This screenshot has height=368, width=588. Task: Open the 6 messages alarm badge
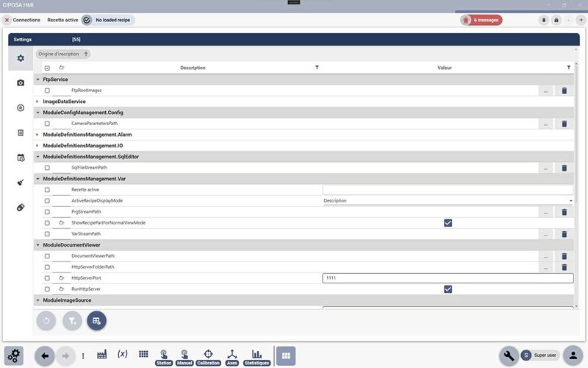[481, 20]
